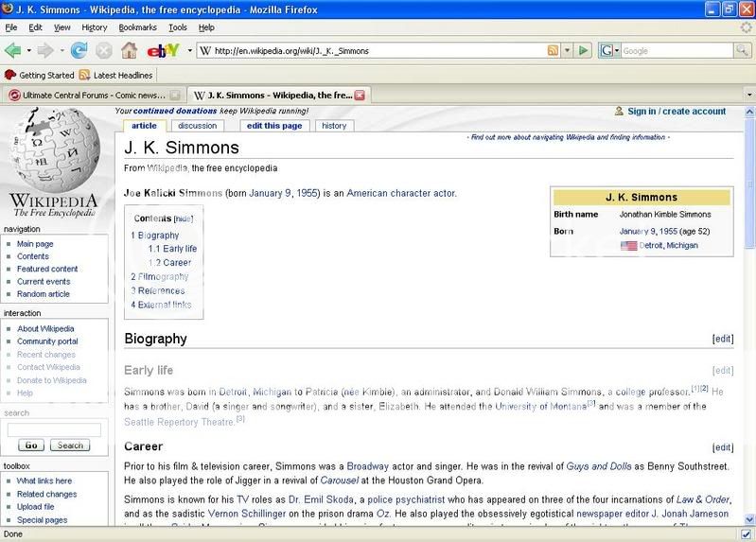Open the Tools menu

tap(178, 27)
